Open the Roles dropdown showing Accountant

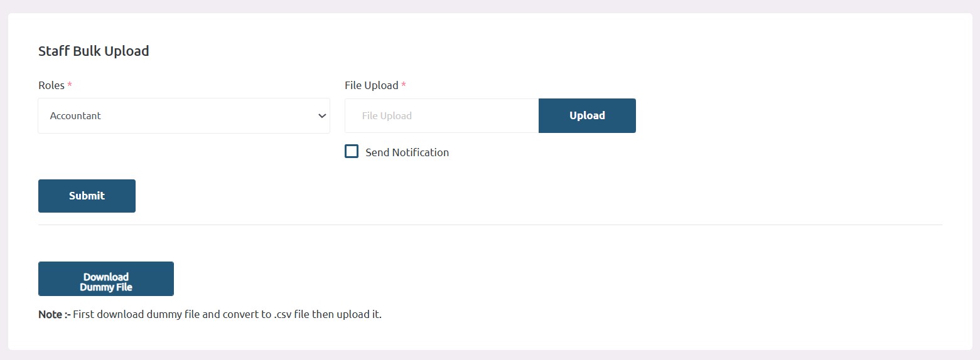[x=184, y=115]
